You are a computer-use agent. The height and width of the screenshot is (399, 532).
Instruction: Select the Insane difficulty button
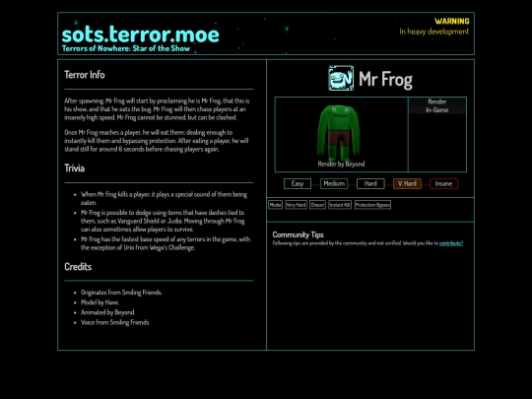click(443, 183)
